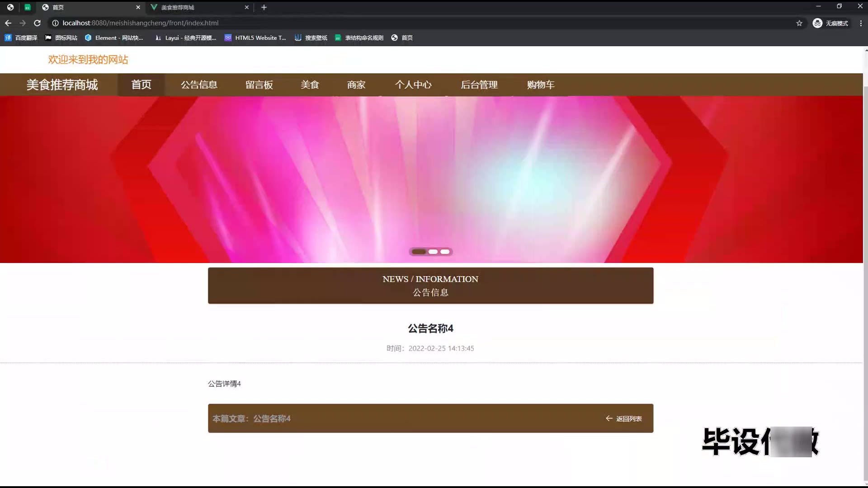This screenshot has height=488, width=868.
Task: Reload the page with refresh icon
Action: [x=38, y=23]
